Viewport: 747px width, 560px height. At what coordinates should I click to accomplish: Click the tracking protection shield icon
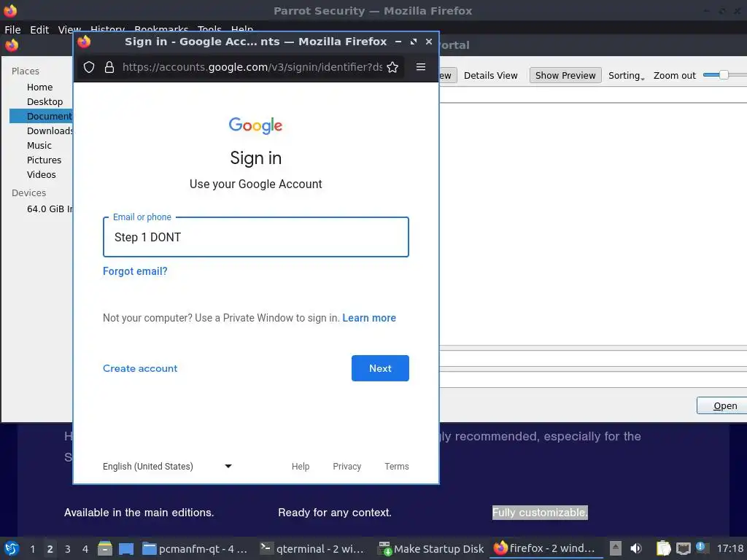[89, 67]
